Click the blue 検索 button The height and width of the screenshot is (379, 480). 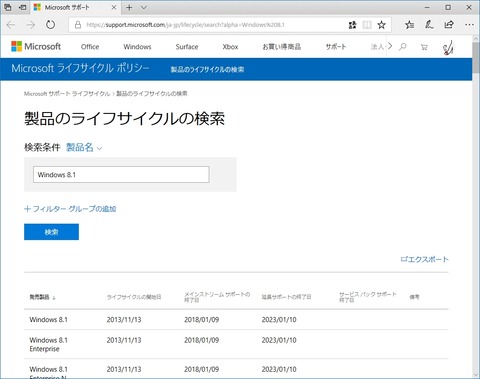click(51, 232)
